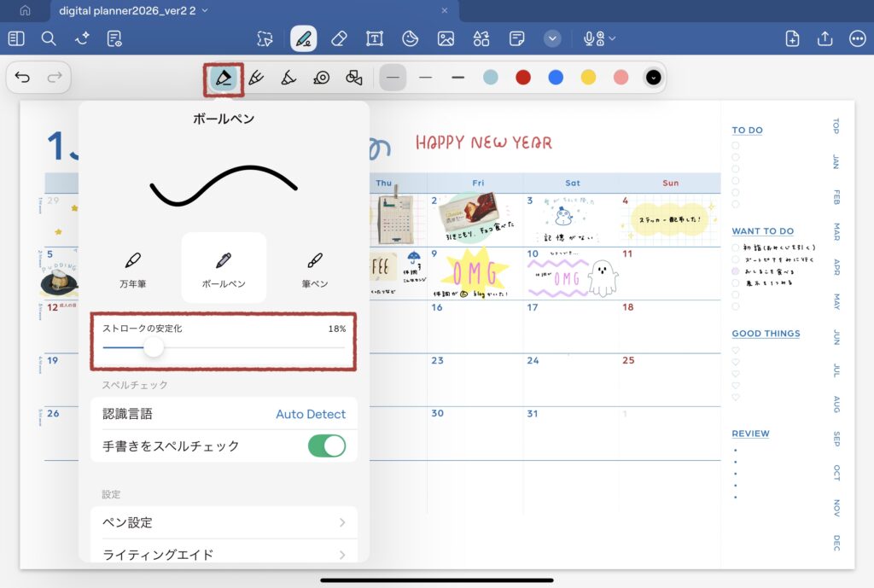Tap the Undo arrow
Screen dimensions: 874x588
point(23,78)
